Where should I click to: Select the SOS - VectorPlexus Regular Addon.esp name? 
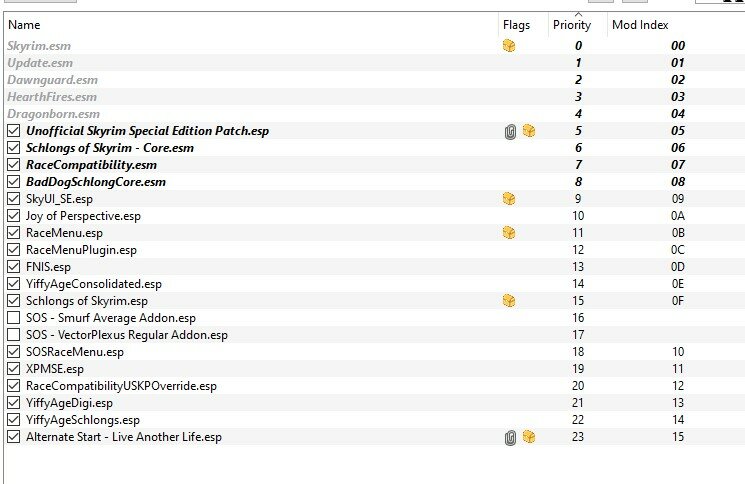pyautogui.click(x=127, y=335)
